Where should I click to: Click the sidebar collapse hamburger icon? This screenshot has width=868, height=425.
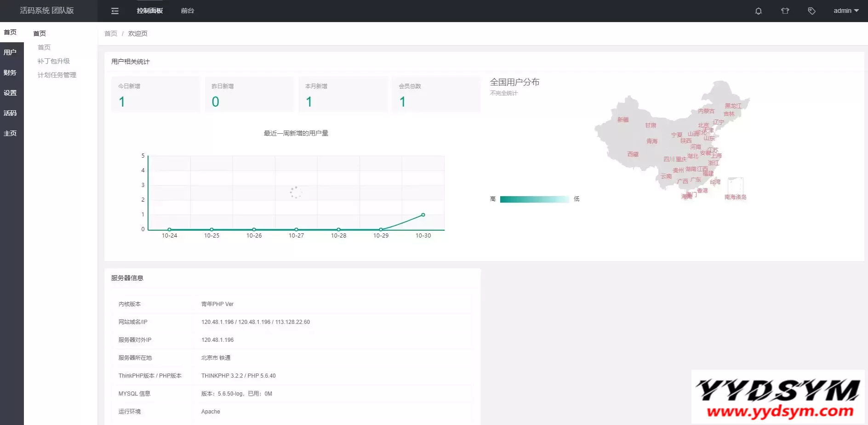pyautogui.click(x=115, y=11)
